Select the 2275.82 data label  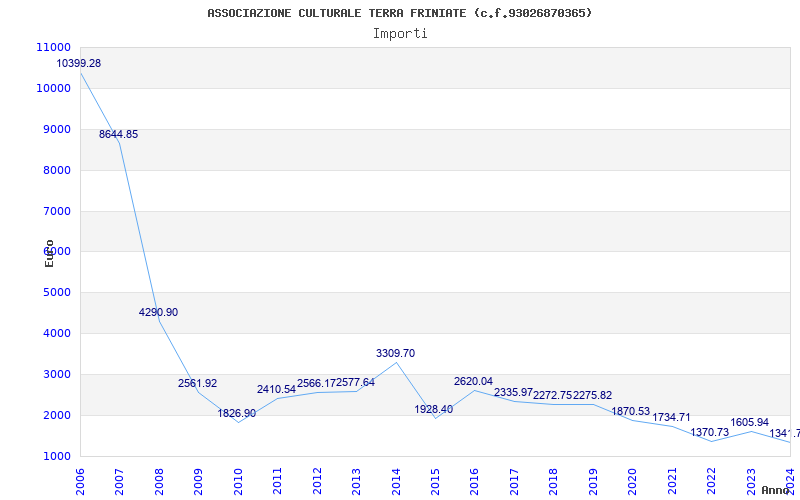tap(593, 395)
